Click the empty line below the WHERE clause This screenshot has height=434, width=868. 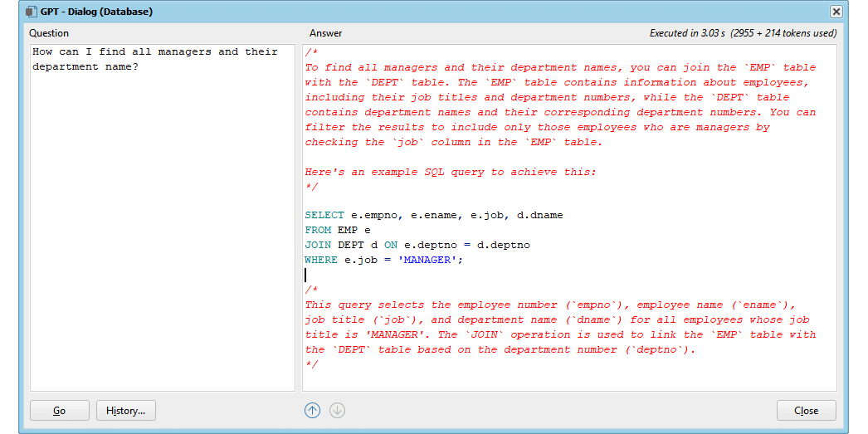coord(569,275)
